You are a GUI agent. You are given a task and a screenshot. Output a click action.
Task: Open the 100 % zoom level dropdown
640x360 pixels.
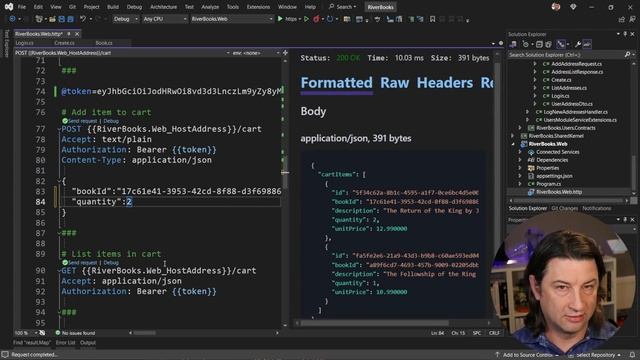tap(25, 333)
